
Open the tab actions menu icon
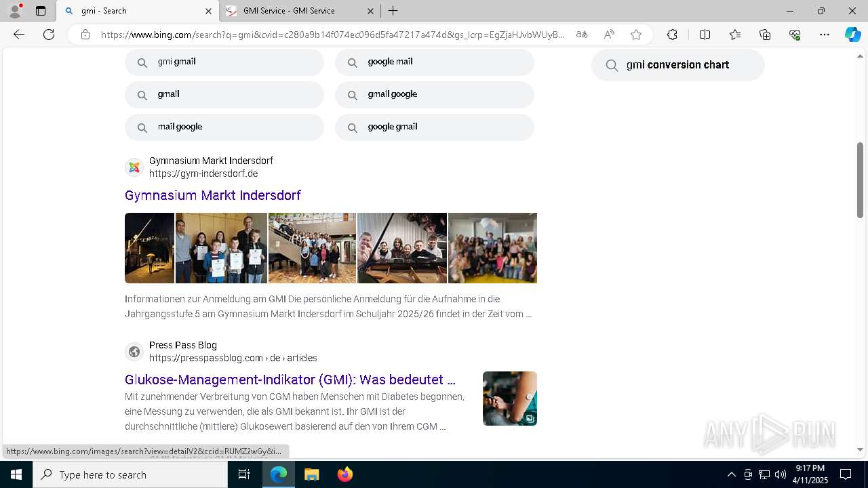point(41,11)
